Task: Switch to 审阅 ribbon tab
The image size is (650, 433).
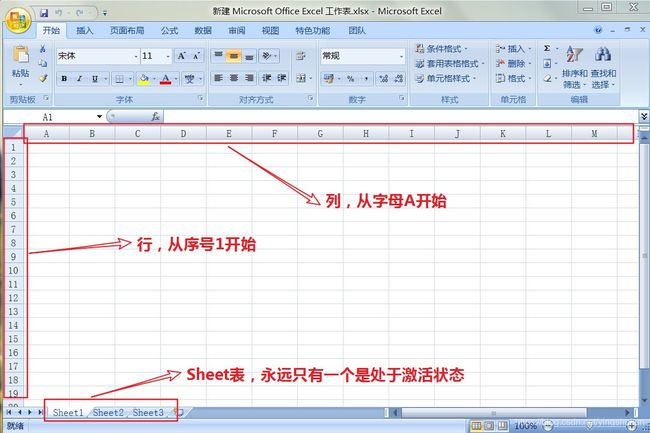Action: (x=237, y=30)
